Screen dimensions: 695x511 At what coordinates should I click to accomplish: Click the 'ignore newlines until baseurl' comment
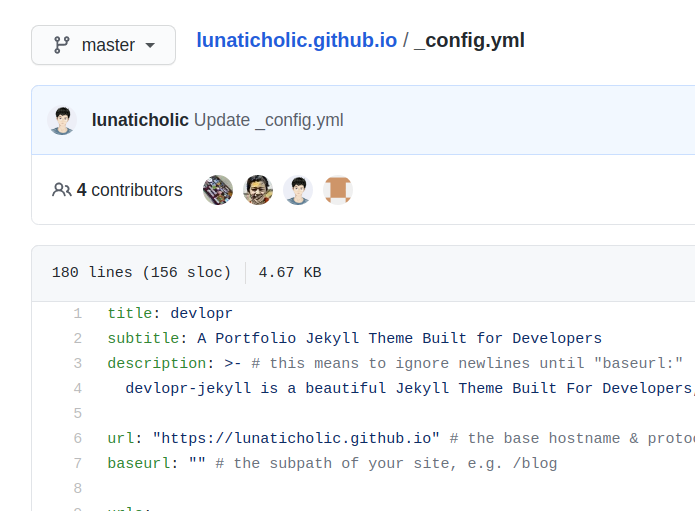tap(467, 363)
